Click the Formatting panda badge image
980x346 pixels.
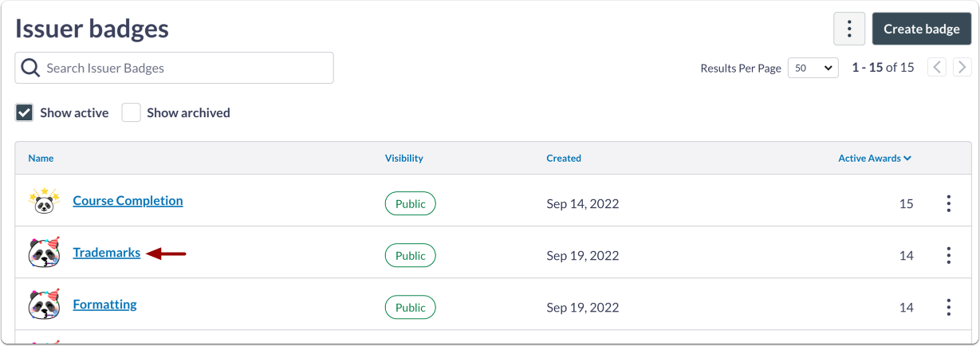tap(45, 305)
